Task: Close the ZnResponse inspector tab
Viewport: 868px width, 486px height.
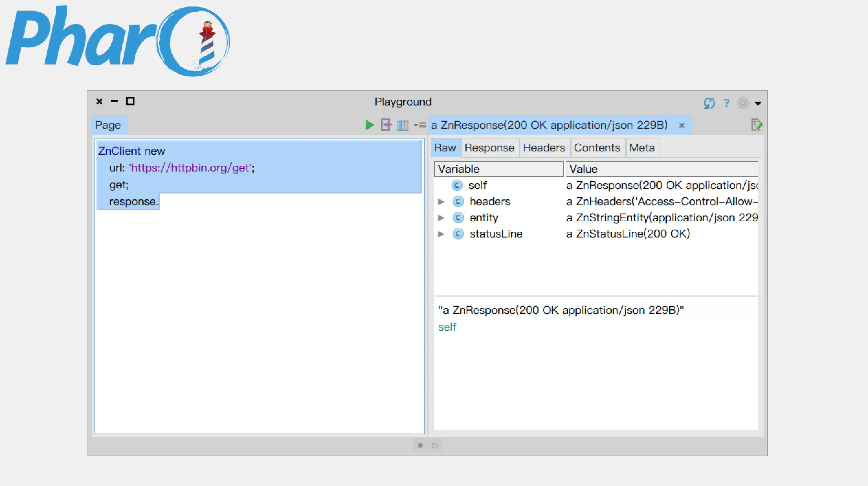Action: coord(682,125)
